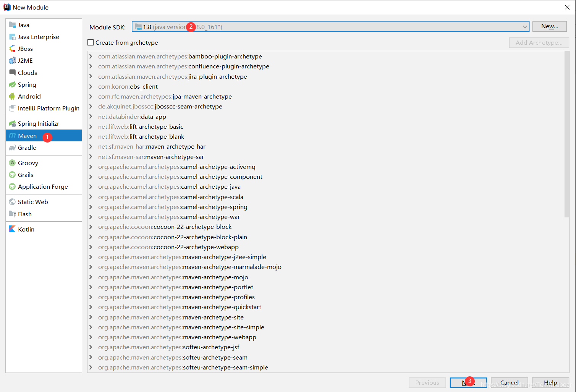Select Static Web module type
This screenshot has width=576, height=392.
point(44,202)
